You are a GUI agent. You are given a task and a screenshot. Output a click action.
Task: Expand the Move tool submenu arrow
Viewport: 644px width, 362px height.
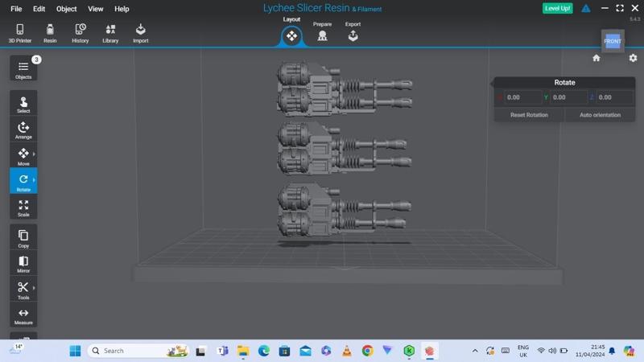coord(34,154)
